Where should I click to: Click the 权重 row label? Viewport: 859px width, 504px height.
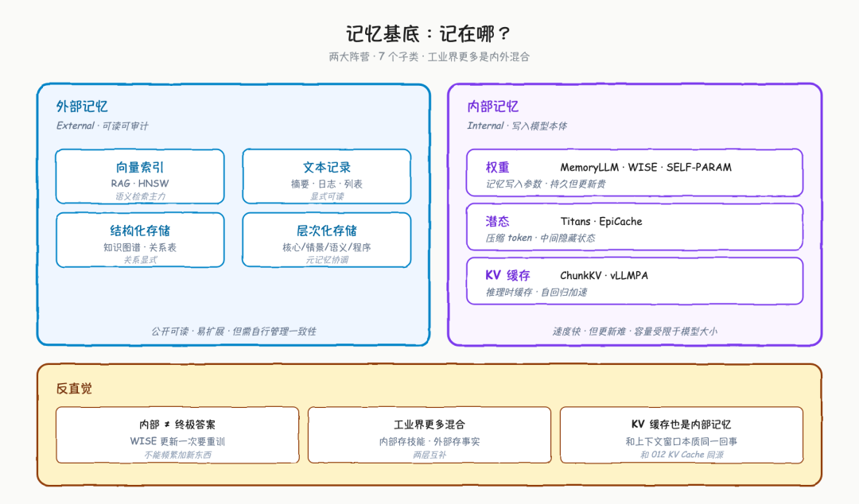[497, 168]
